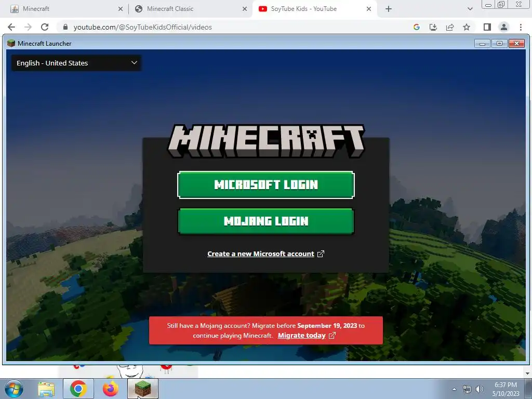Open a new browser tab
Viewport: 532px width, 399px height.
[x=389, y=9]
